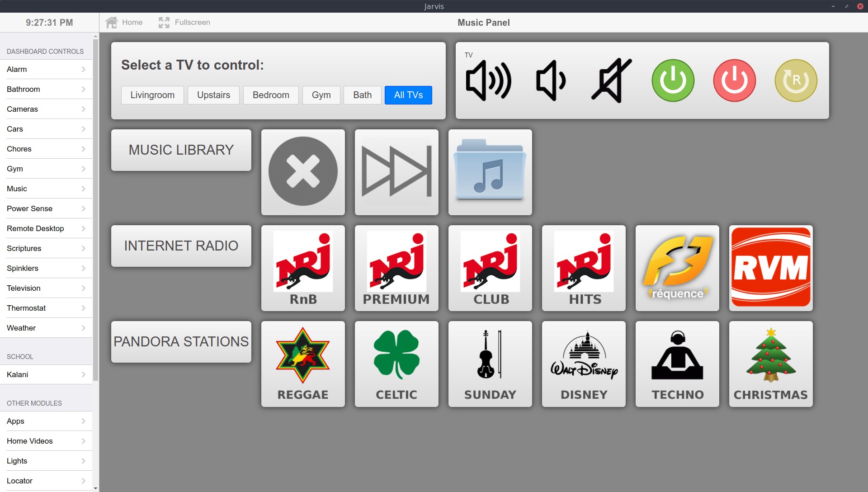This screenshot has height=492, width=868.
Task: Select the Livingroom TV
Action: 152,95
